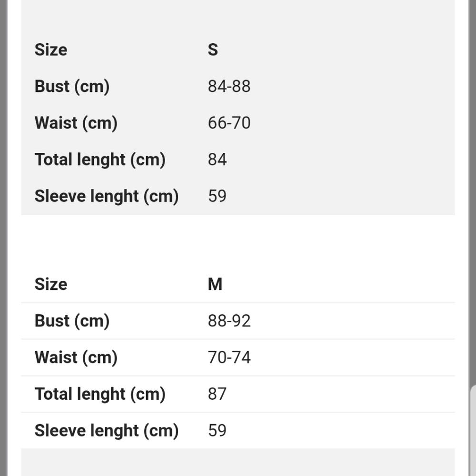Select Sleeve lenght (cm) label in M table
The height and width of the screenshot is (476, 476).
(107, 430)
